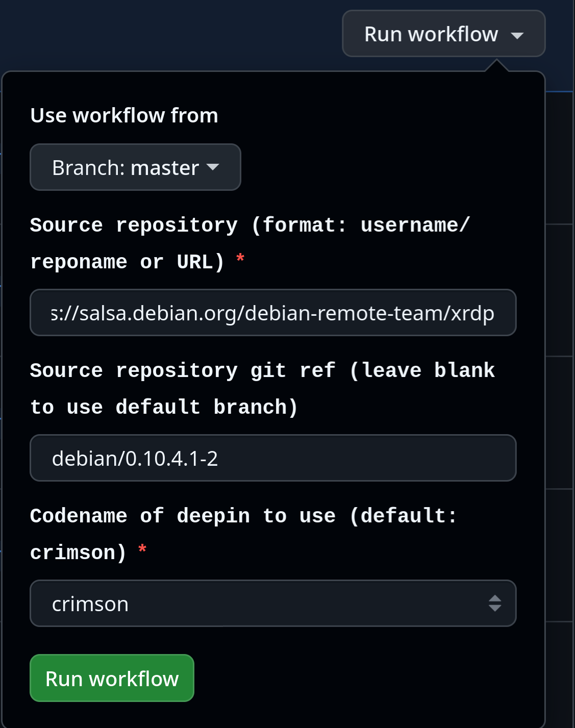
Task: Open the Run workflow dropdown at top
Action: tap(443, 34)
